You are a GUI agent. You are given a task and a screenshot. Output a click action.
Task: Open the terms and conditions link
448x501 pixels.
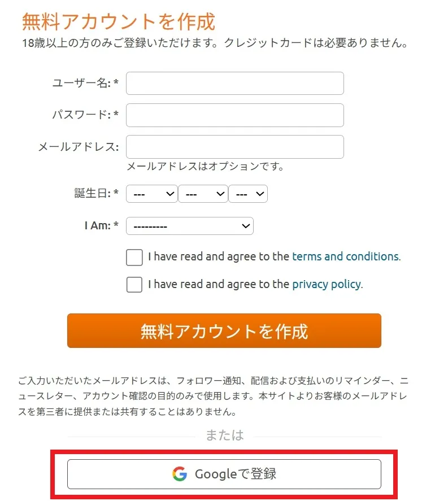pyautogui.click(x=345, y=256)
